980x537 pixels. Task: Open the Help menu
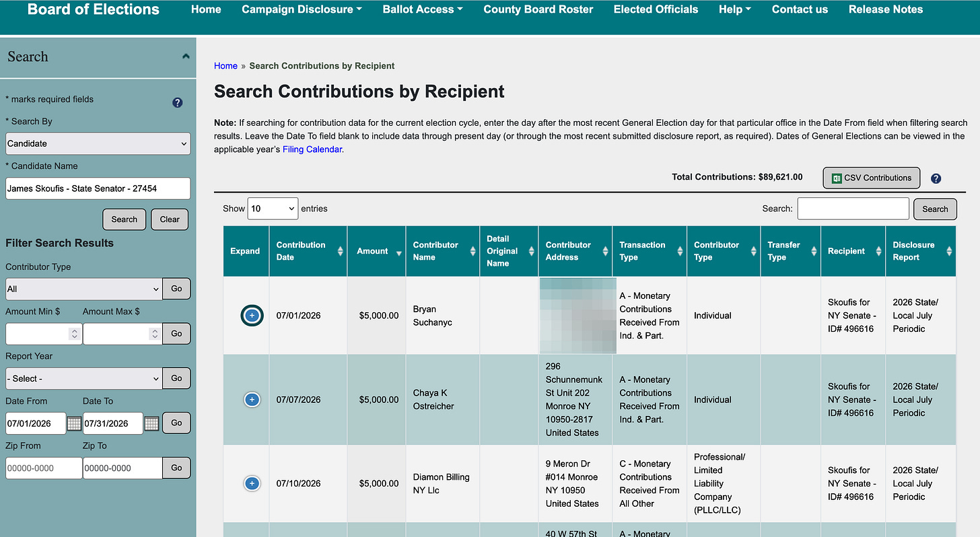[x=735, y=9]
